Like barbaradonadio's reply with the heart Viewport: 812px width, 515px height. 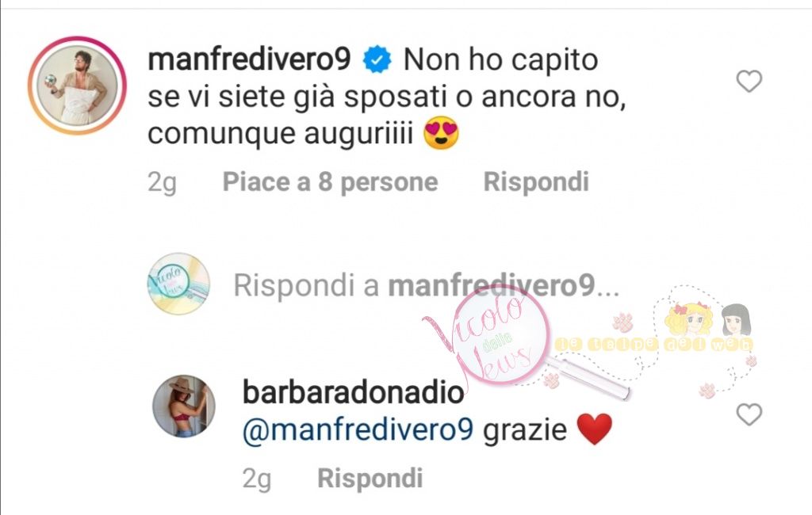pyautogui.click(x=749, y=414)
